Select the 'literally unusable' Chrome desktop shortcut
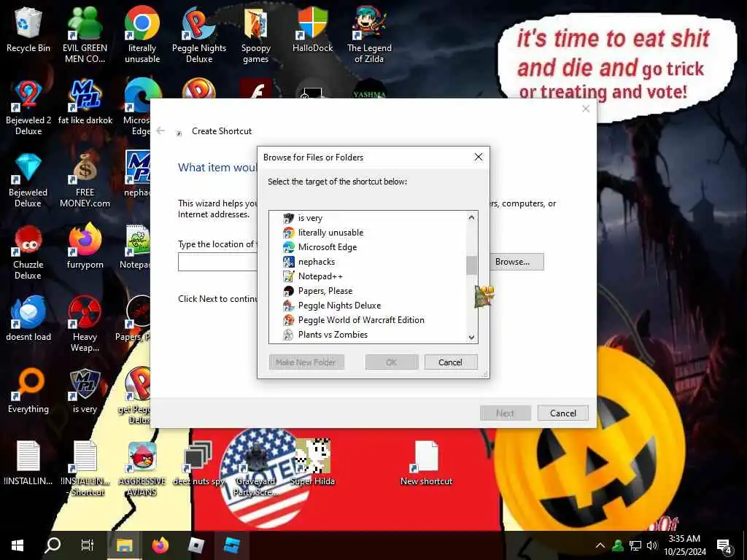This screenshot has width=747, height=560. click(142, 35)
